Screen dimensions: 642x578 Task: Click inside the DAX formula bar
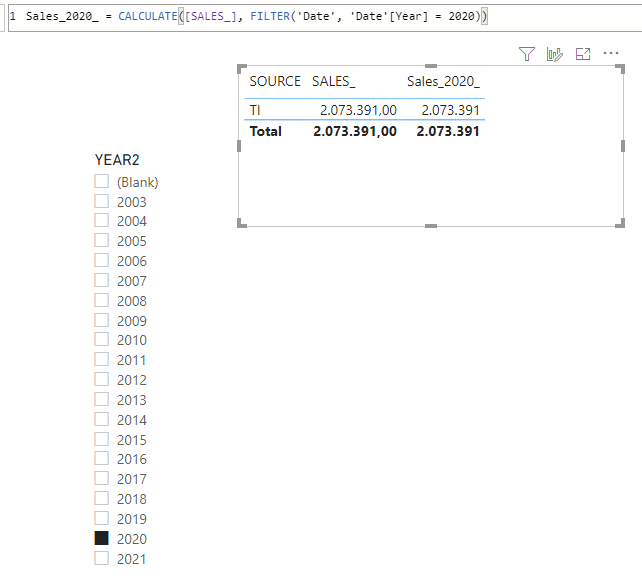pos(325,17)
